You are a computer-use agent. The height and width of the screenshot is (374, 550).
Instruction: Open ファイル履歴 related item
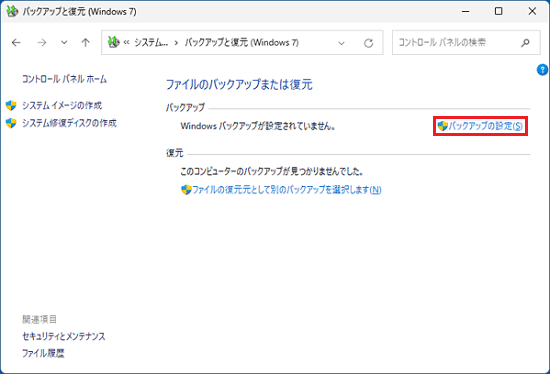(43, 353)
